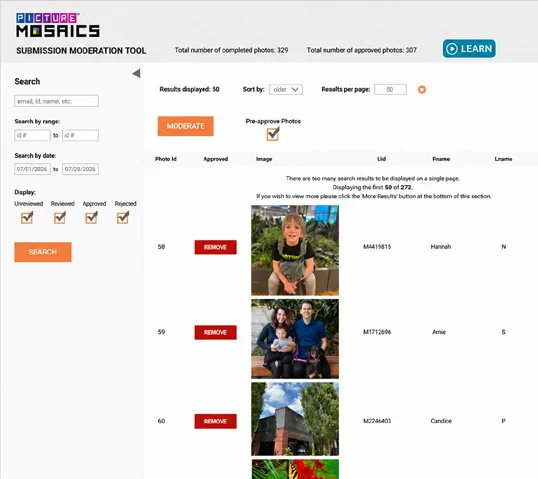Screen dimensions: 538x479
Task: Click the Picture Mosaics logo
Action: coord(58,25)
